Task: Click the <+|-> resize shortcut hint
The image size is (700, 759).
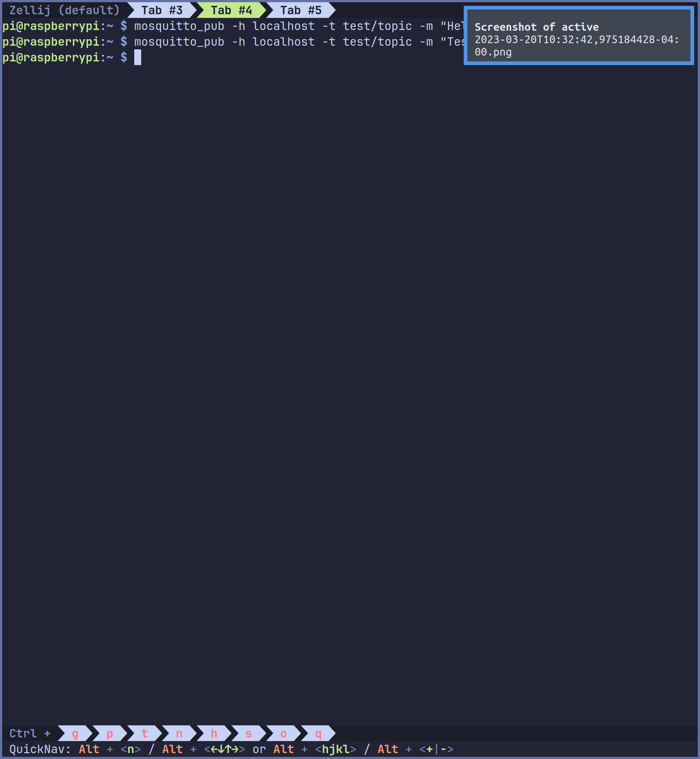Action: click(436, 749)
